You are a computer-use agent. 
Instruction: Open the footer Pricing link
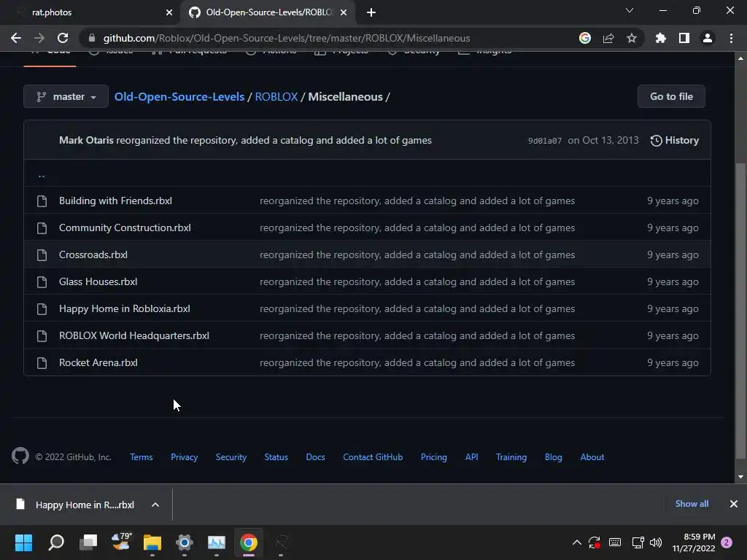(x=433, y=457)
